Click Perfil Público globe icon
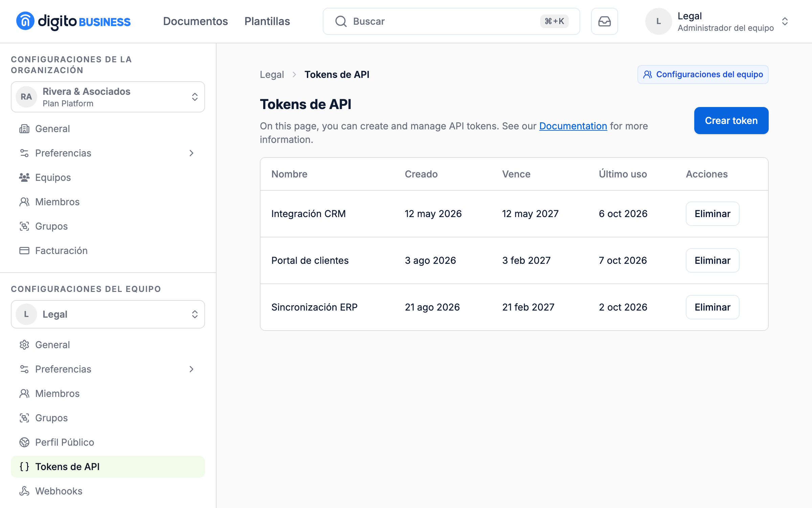The height and width of the screenshot is (508, 812). tap(24, 442)
